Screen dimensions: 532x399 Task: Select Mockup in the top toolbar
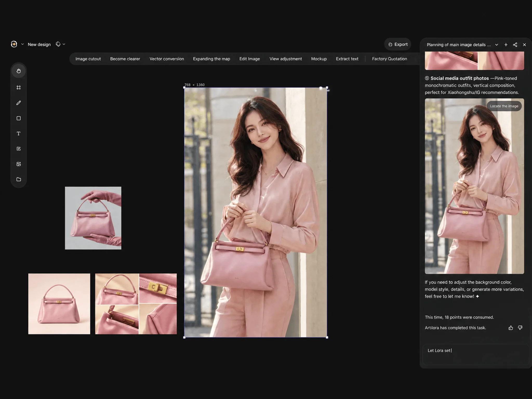pyautogui.click(x=319, y=59)
